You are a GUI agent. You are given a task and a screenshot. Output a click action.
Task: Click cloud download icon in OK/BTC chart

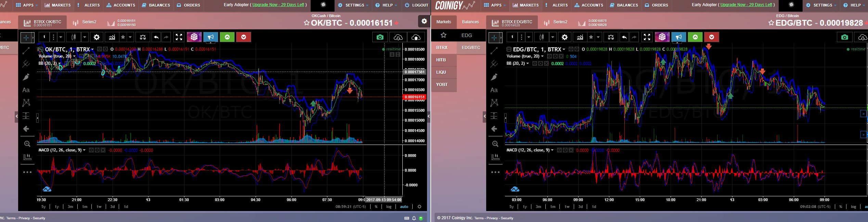pyautogui.click(x=398, y=37)
